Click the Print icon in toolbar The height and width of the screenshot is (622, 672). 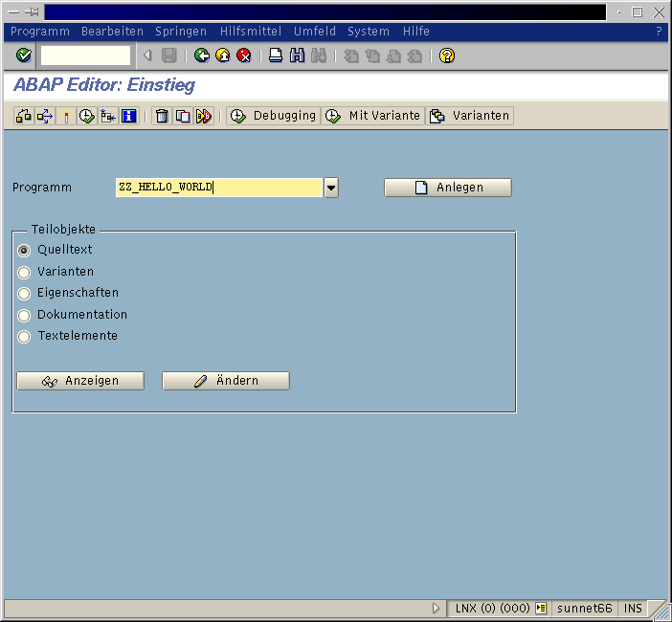(x=276, y=56)
